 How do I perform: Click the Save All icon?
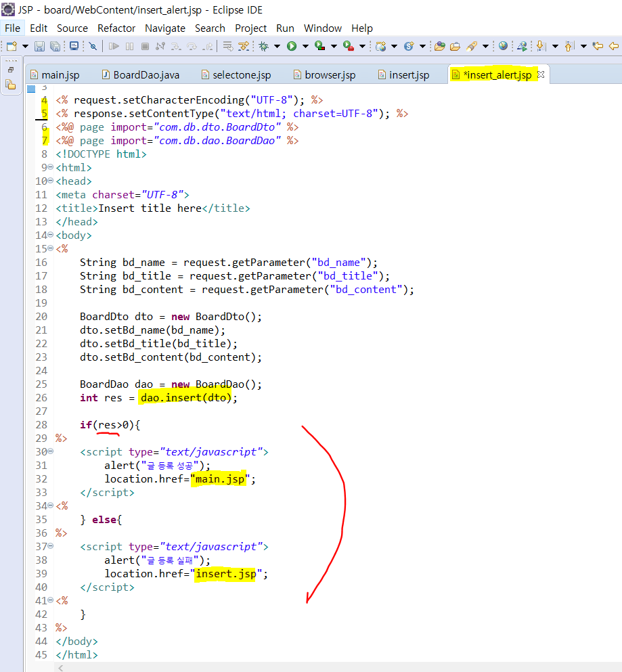tap(55, 46)
